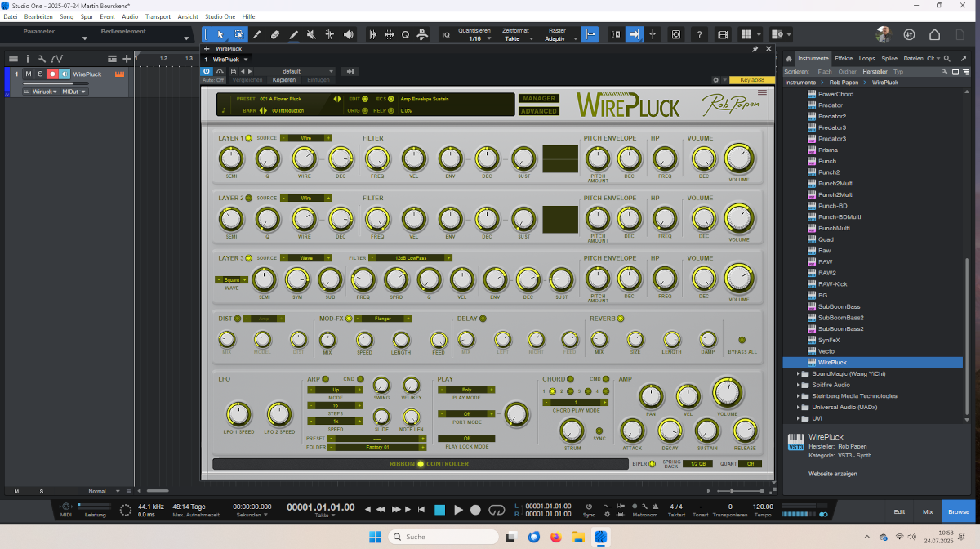
Task: Solo the WirePluck track
Action: point(39,74)
